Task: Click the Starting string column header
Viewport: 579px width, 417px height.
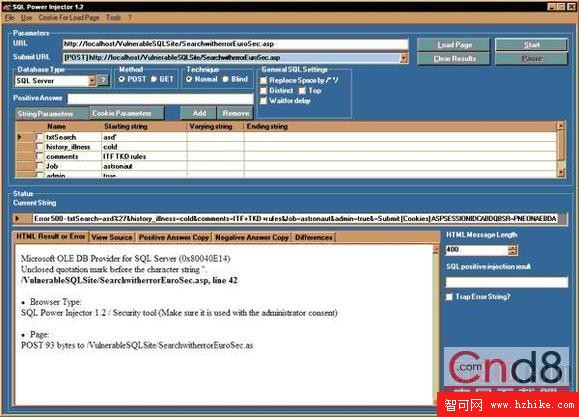Action: pyautogui.click(x=144, y=126)
